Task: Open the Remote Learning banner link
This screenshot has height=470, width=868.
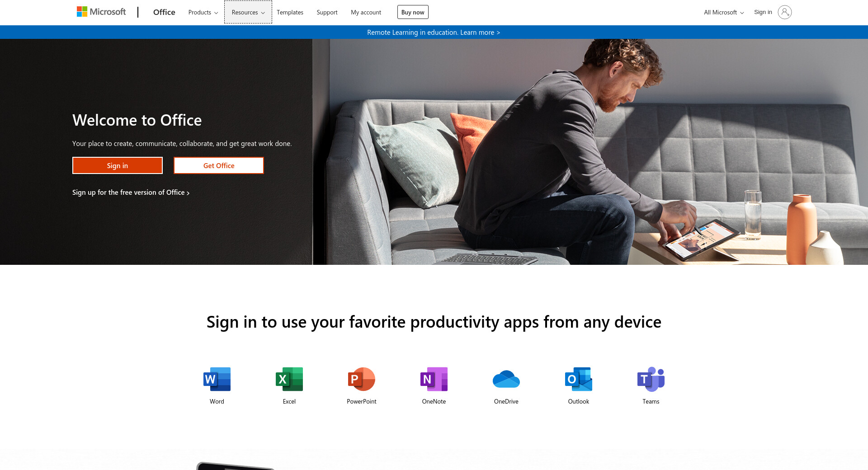Action: 434,33
